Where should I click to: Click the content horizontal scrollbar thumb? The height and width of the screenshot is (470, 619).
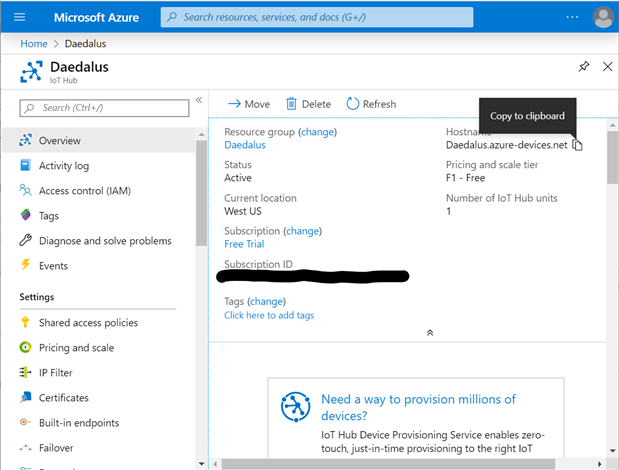[388, 464]
